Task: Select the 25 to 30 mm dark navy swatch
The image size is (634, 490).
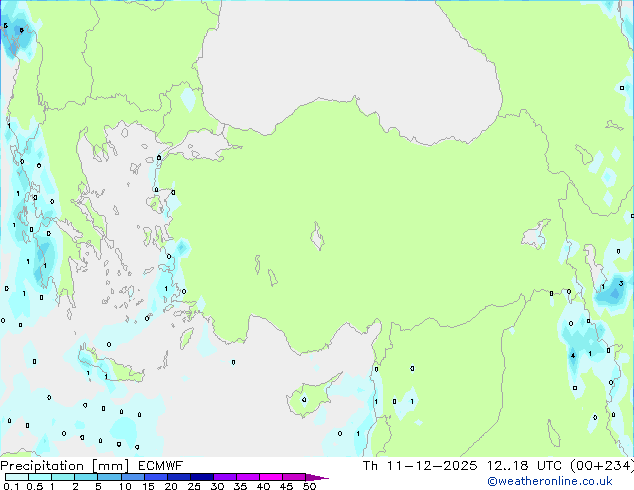Action: (201, 477)
